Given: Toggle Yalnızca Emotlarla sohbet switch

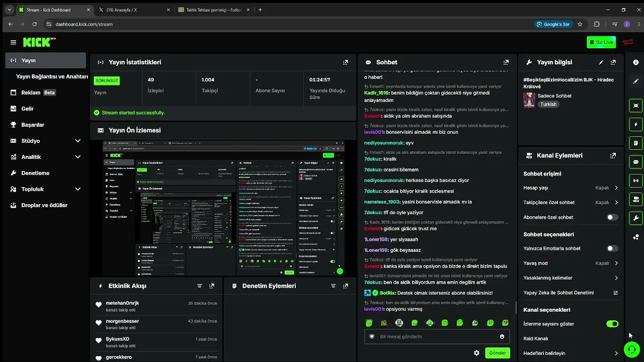Looking at the screenshot, I should 612,248.
